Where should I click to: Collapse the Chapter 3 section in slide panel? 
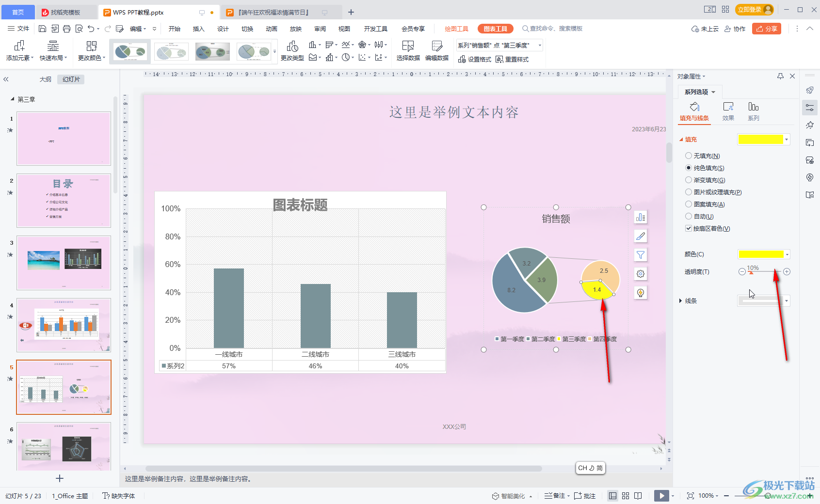tap(13, 99)
